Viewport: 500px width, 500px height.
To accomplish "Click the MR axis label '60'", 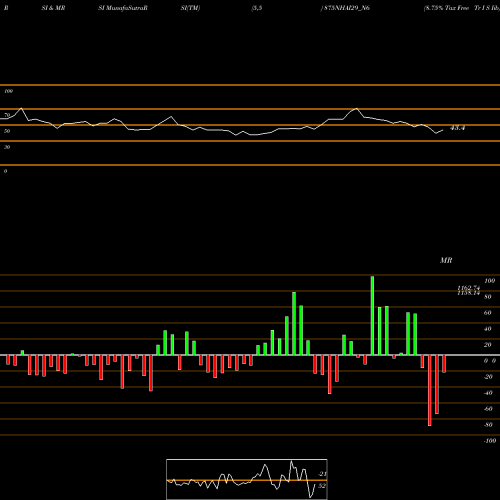I will point(488,313).
